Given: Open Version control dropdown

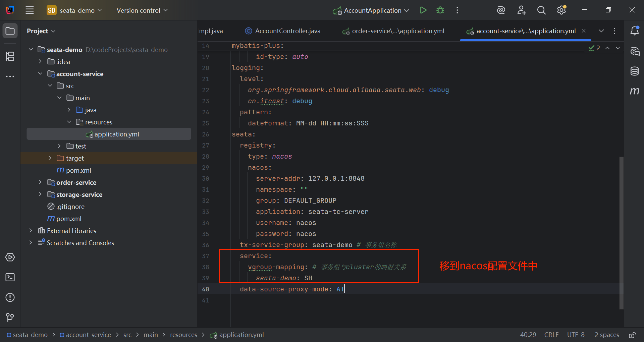Looking at the screenshot, I should point(142,10).
